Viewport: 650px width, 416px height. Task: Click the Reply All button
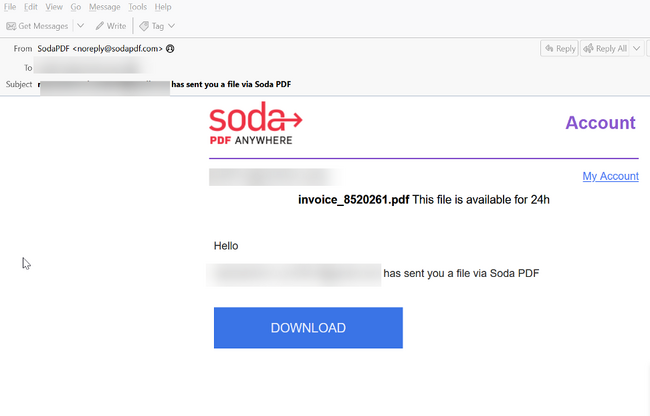[x=603, y=48]
